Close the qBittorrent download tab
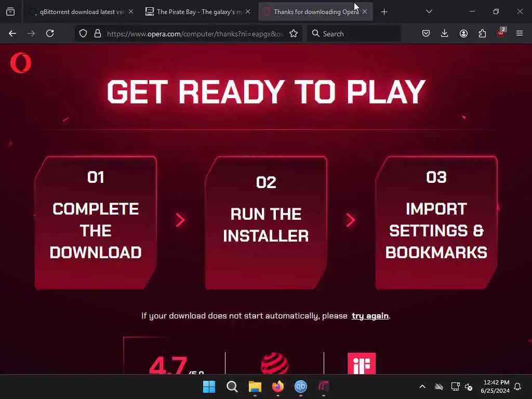This screenshot has width=532, height=399. pyautogui.click(x=131, y=12)
